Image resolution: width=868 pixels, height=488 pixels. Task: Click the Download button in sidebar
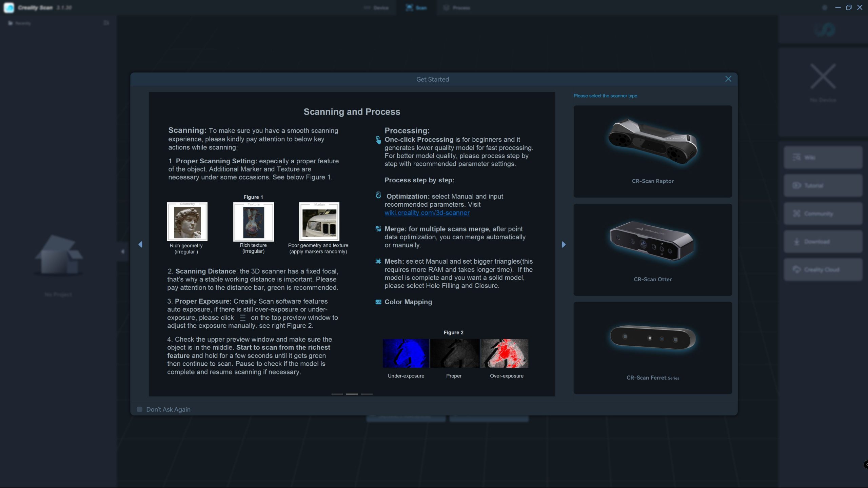click(x=823, y=242)
